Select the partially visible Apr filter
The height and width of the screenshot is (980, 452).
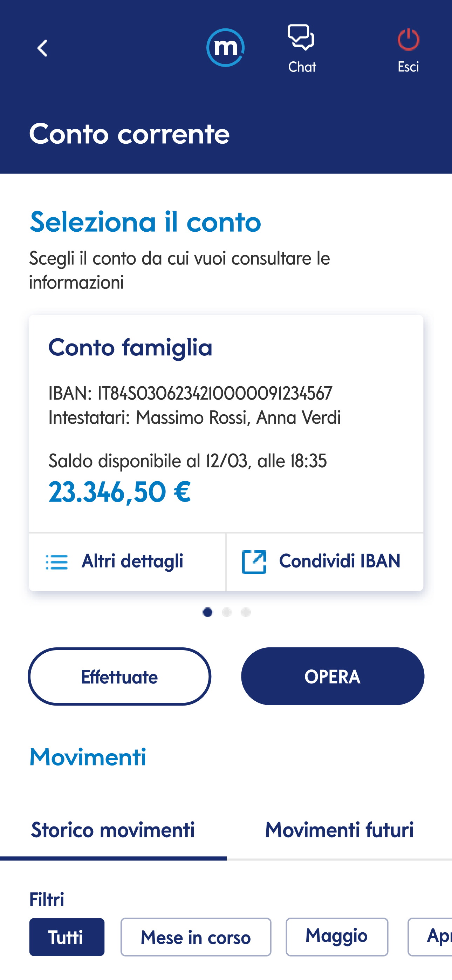point(430,937)
